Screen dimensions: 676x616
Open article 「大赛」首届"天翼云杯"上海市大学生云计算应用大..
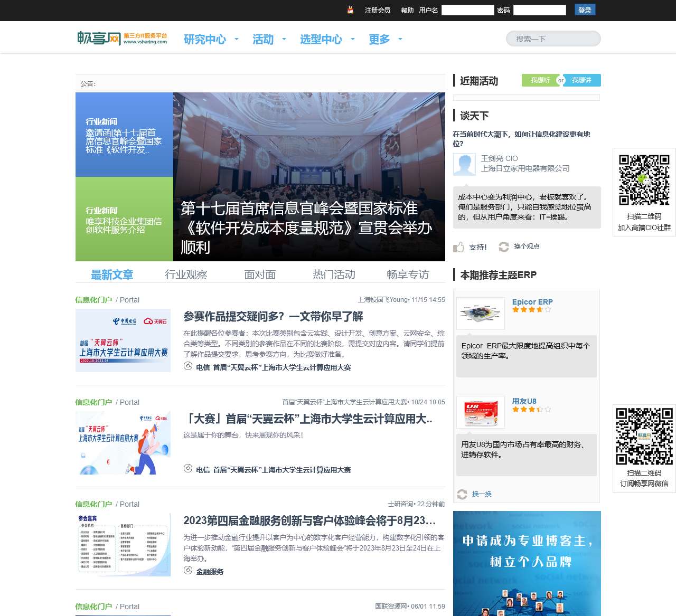[308, 419]
